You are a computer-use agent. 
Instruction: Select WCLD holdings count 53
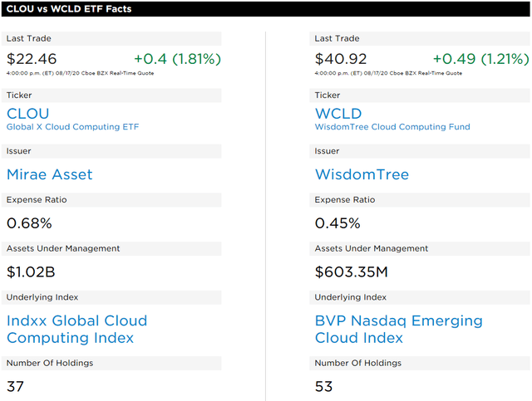323,386
